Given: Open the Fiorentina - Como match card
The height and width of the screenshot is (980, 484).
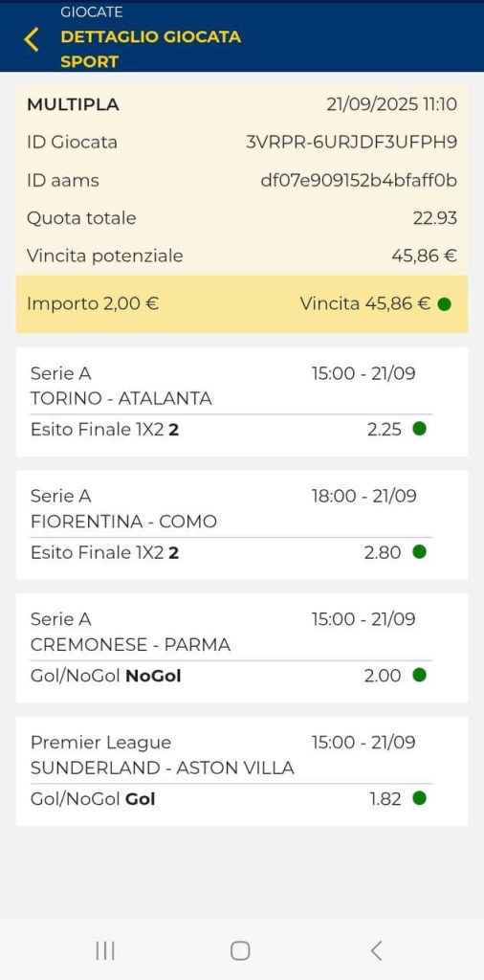Looking at the screenshot, I should tap(242, 525).
